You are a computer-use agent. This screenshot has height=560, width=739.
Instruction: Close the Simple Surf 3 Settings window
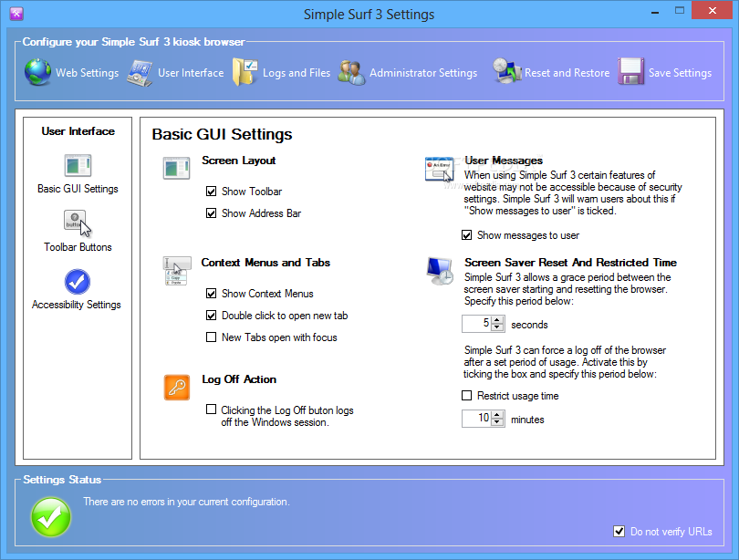click(x=713, y=10)
